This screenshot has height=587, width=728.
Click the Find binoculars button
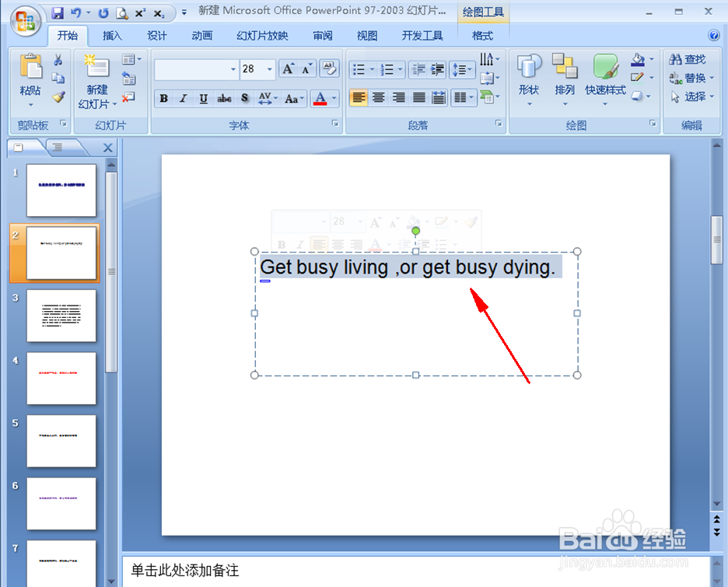pos(687,59)
